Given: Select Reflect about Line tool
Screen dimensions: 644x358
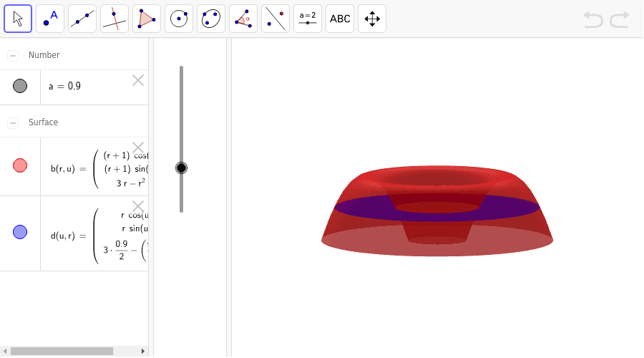Looking at the screenshot, I should click(275, 19).
